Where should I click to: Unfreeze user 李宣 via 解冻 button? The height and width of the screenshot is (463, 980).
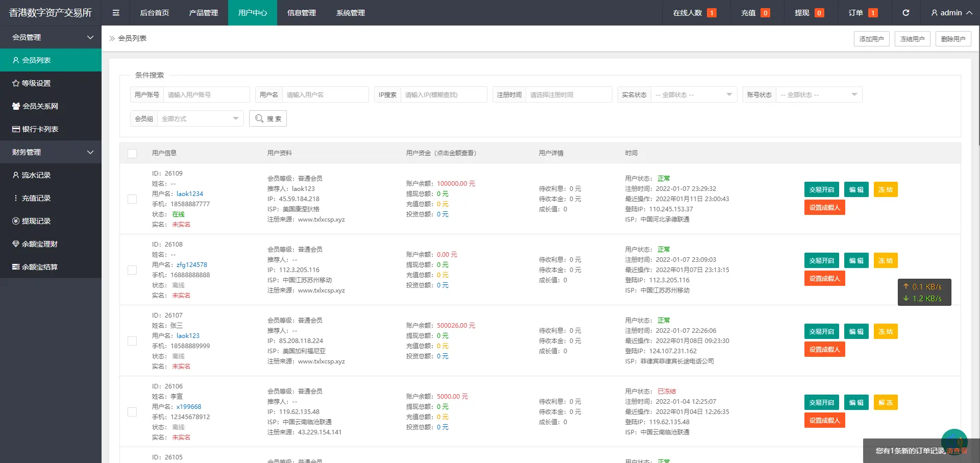point(886,402)
